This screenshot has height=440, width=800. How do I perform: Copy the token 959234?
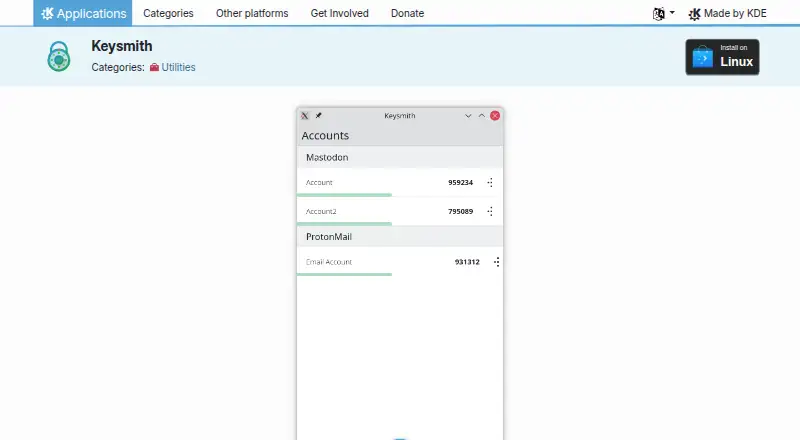click(461, 182)
